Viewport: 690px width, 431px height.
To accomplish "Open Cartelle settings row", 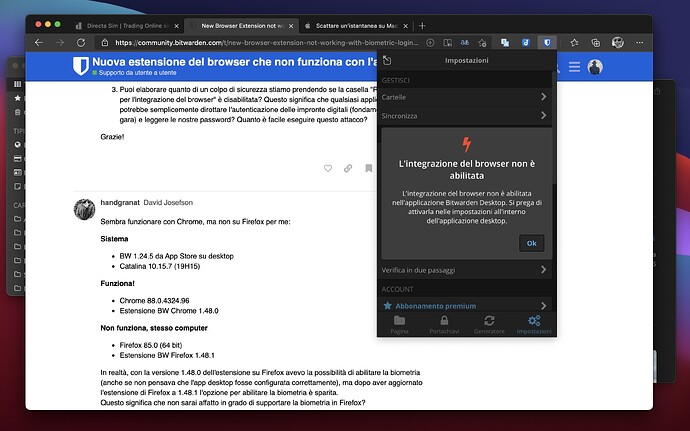I will pyautogui.click(x=464, y=97).
